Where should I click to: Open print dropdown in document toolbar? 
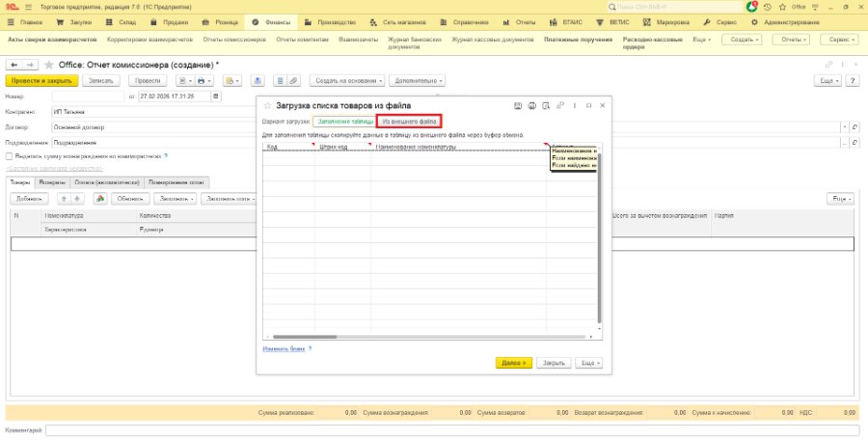tap(203, 80)
